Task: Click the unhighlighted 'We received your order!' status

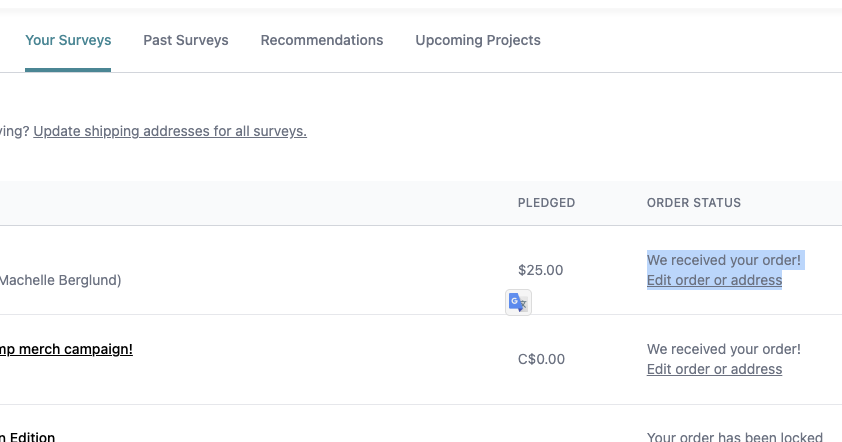Action: pyautogui.click(x=724, y=349)
